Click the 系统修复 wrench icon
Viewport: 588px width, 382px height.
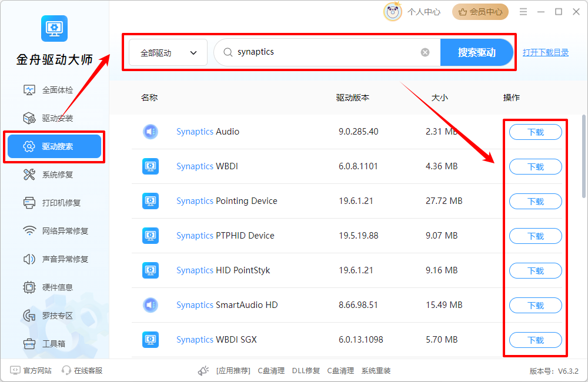click(x=29, y=175)
